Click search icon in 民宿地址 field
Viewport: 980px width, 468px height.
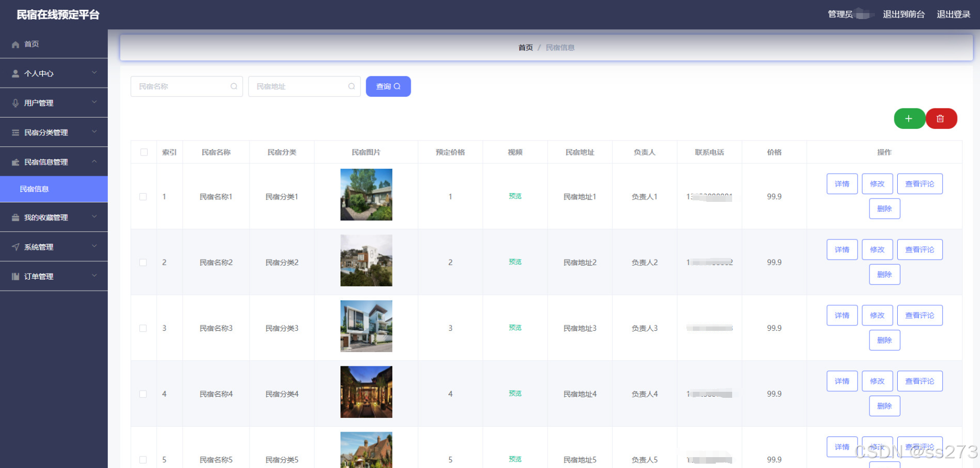(351, 87)
